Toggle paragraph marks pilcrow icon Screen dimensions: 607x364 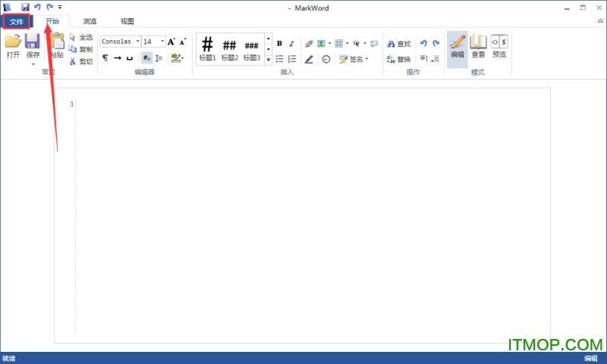105,58
